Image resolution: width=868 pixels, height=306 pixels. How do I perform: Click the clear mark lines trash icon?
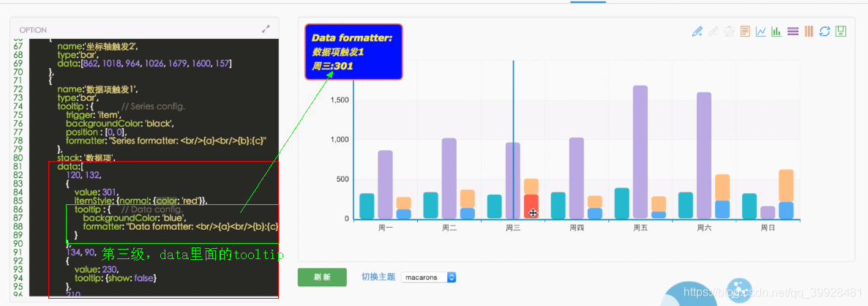pos(730,31)
